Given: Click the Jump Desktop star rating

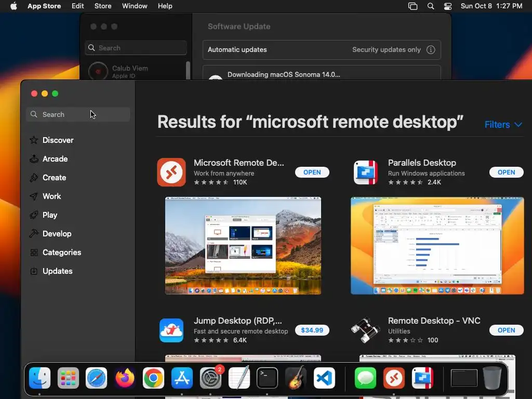Looking at the screenshot, I should pos(211,340).
